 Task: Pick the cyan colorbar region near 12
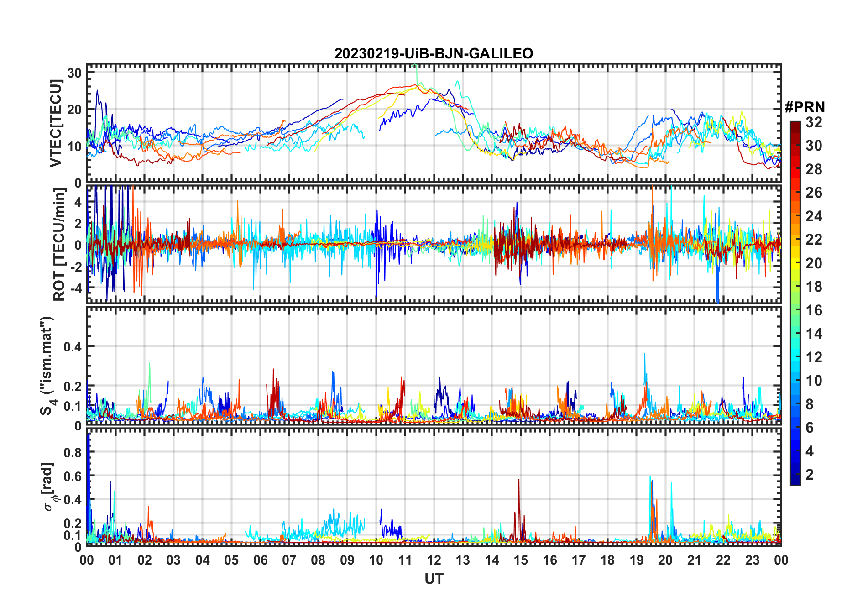pyautogui.click(x=795, y=357)
